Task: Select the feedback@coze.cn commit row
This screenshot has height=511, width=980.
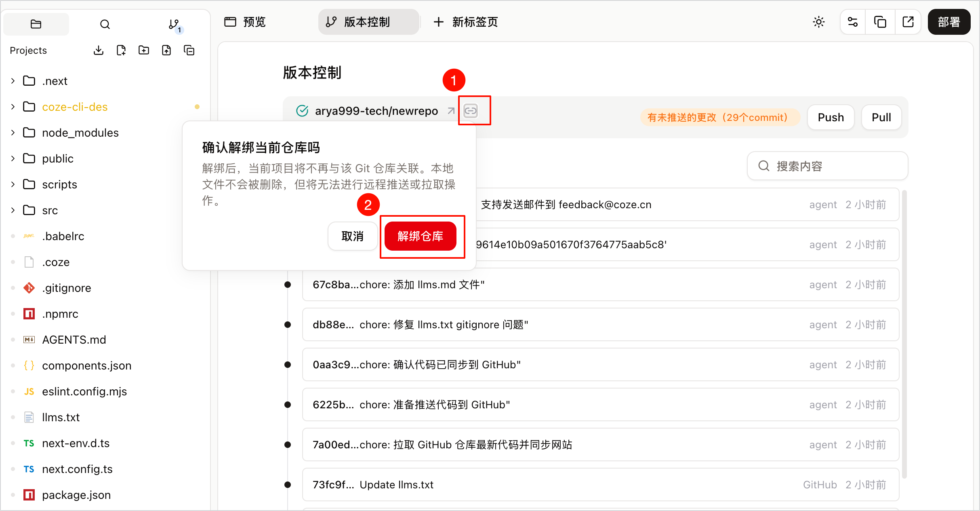Action: point(688,205)
